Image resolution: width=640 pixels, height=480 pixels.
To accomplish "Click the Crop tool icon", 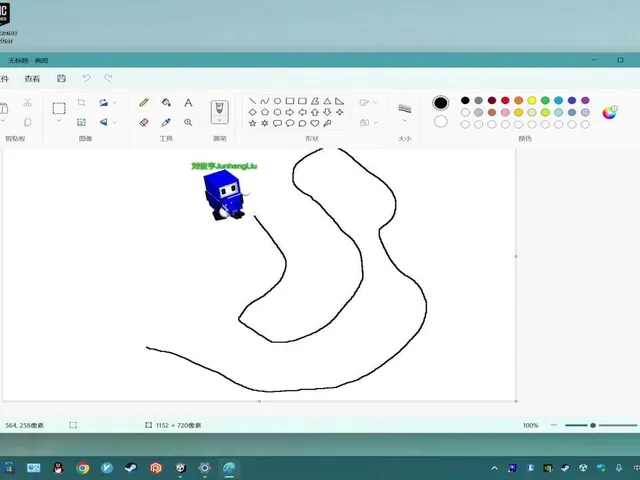I will pos(81,102).
